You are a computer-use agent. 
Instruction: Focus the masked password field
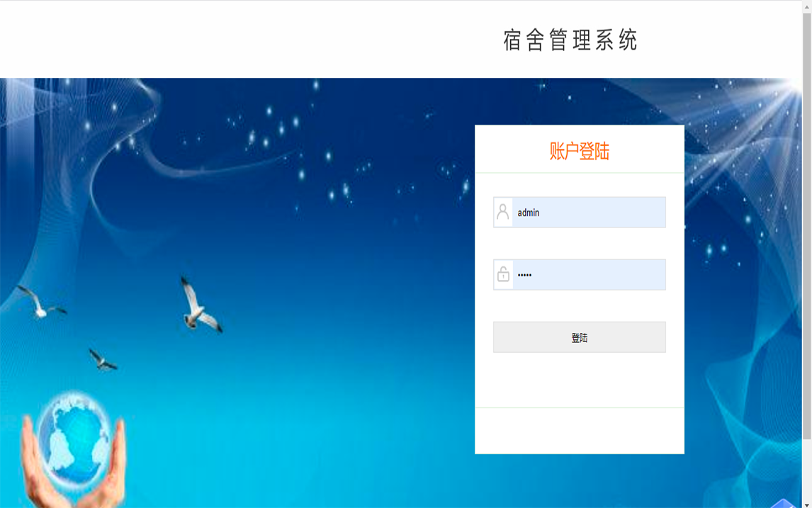[x=580, y=274]
